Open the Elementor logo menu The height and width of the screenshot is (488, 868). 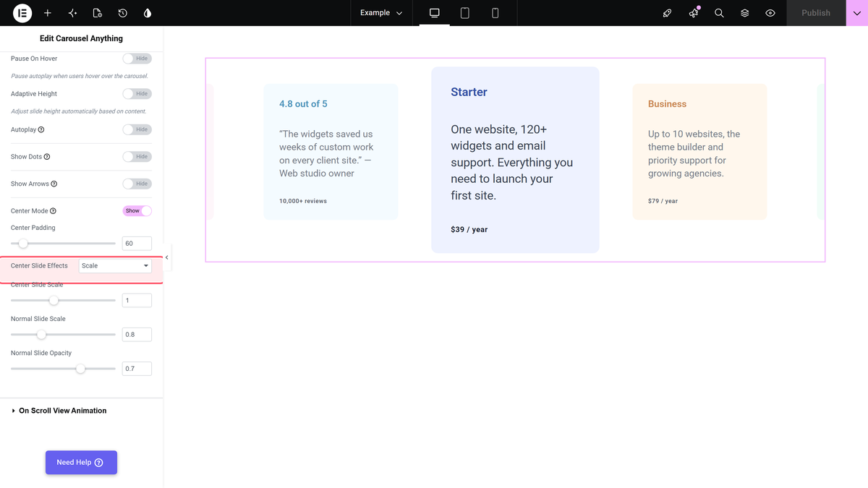click(x=22, y=13)
